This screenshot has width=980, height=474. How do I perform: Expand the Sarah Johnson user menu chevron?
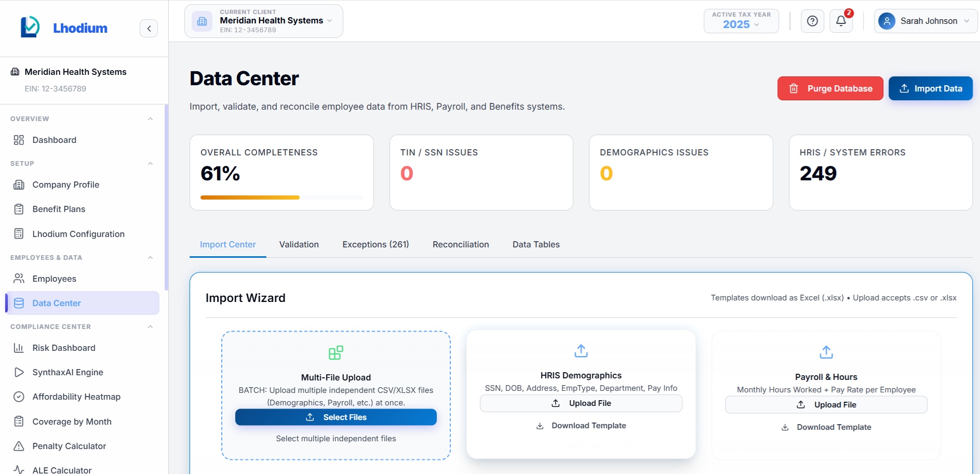966,21
